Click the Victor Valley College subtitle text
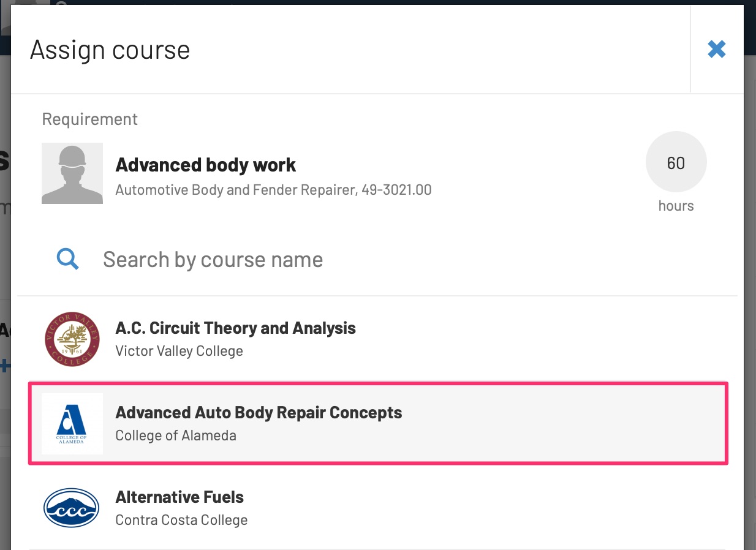756x550 pixels. coord(179,351)
